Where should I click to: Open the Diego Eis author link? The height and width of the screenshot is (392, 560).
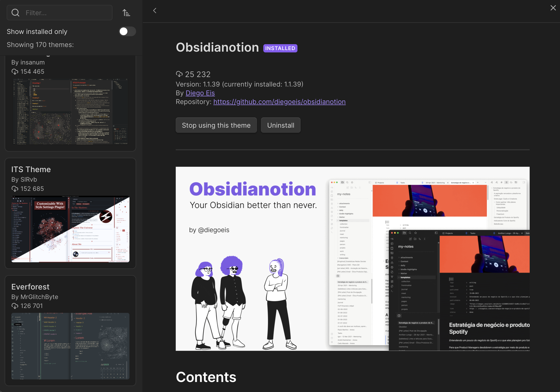tap(200, 93)
